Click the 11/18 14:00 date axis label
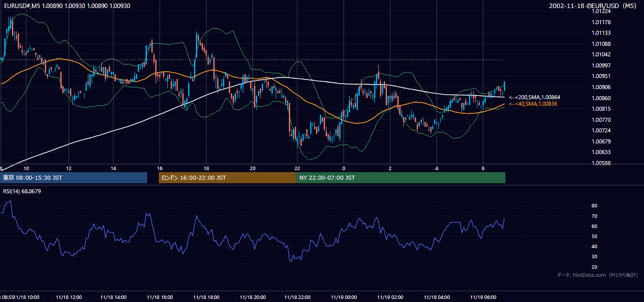The image size is (644, 302). [113, 297]
